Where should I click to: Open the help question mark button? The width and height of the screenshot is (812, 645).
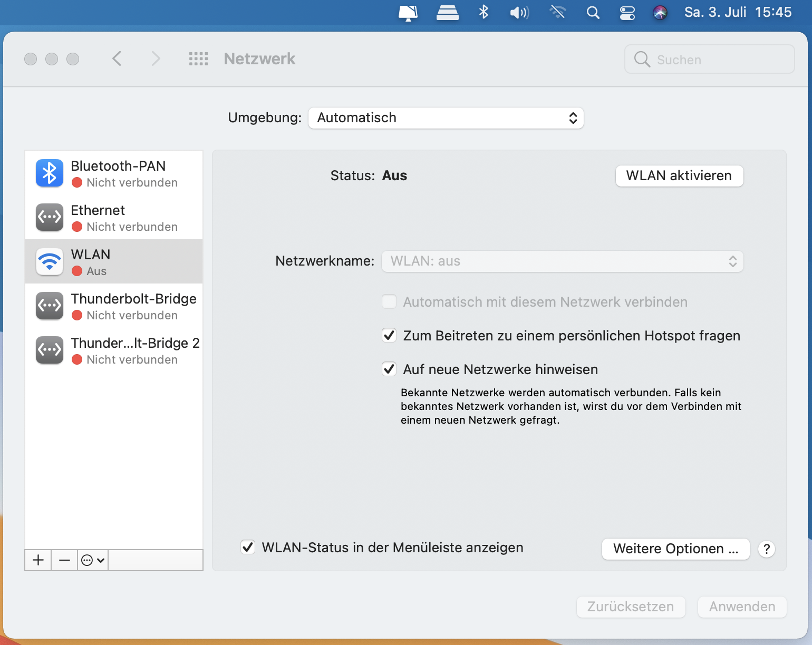(x=766, y=549)
